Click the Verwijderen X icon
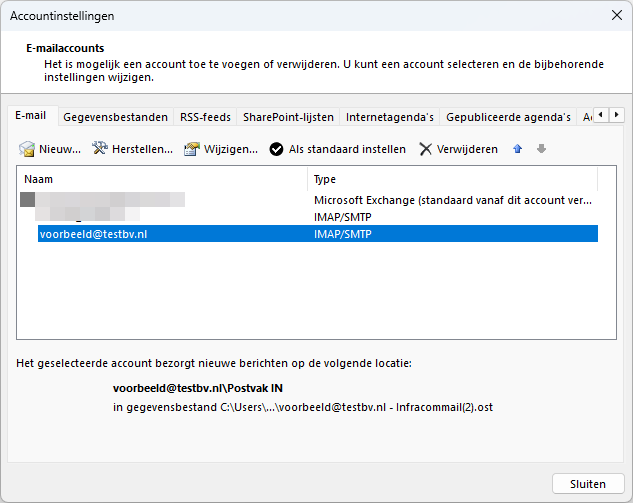 click(x=425, y=149)
